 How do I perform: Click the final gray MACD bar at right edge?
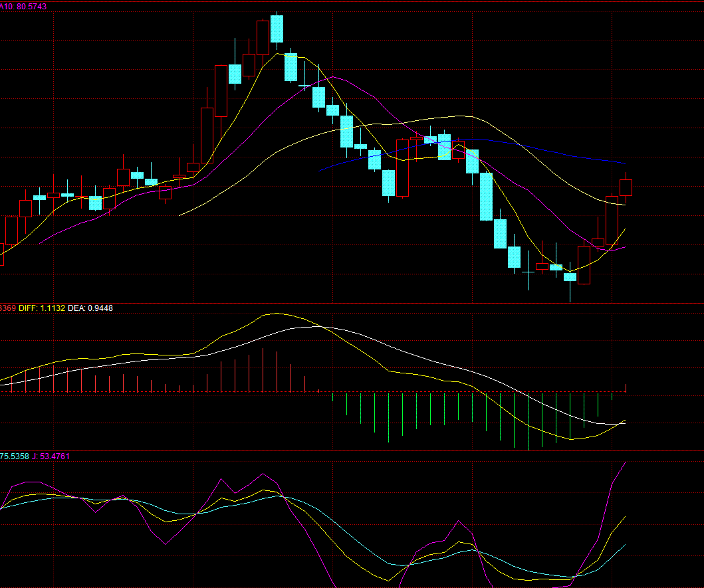626,387
